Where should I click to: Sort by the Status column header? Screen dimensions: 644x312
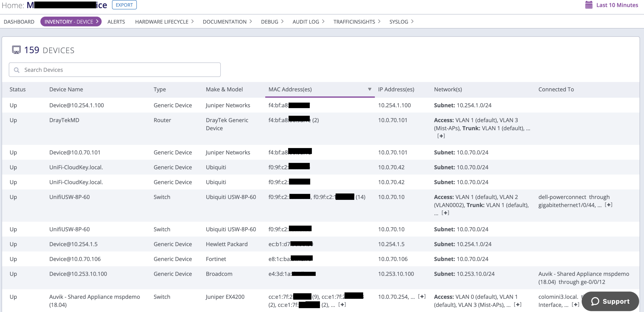17,89
